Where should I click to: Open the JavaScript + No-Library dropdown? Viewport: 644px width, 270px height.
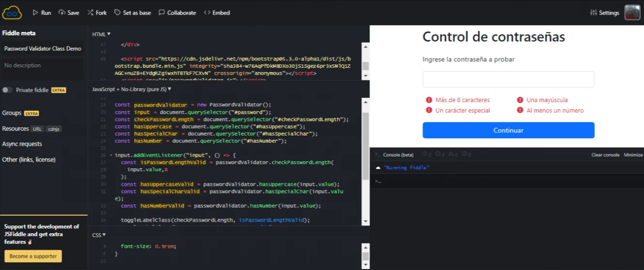132,89
